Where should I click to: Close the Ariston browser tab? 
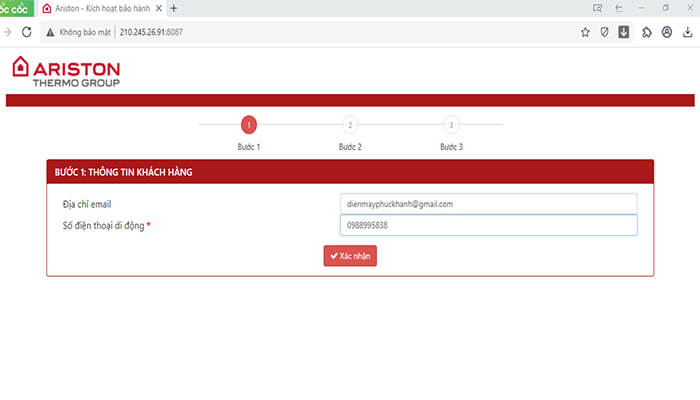point(158,8)
